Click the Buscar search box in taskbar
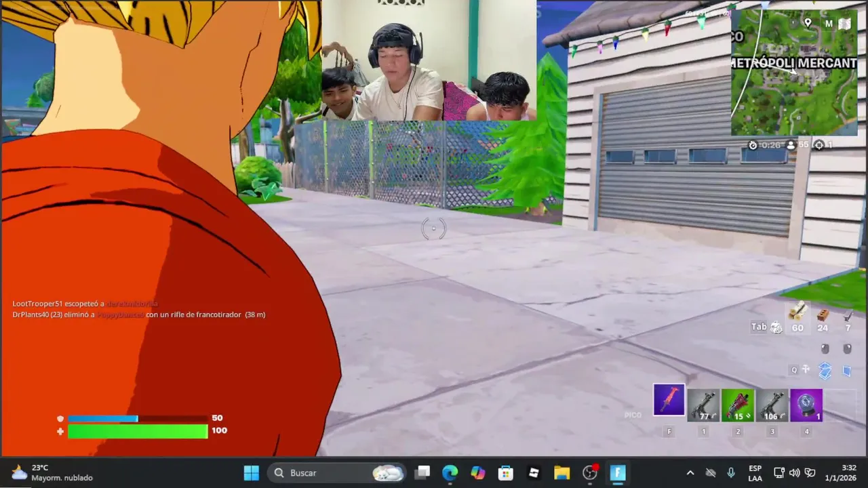 336,472
